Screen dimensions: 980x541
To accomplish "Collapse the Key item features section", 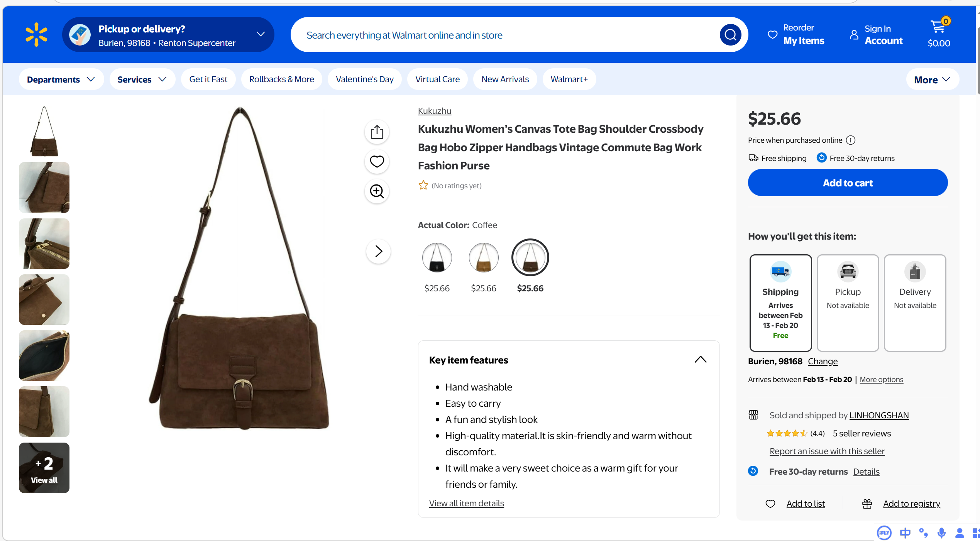I will click(700, 360).
